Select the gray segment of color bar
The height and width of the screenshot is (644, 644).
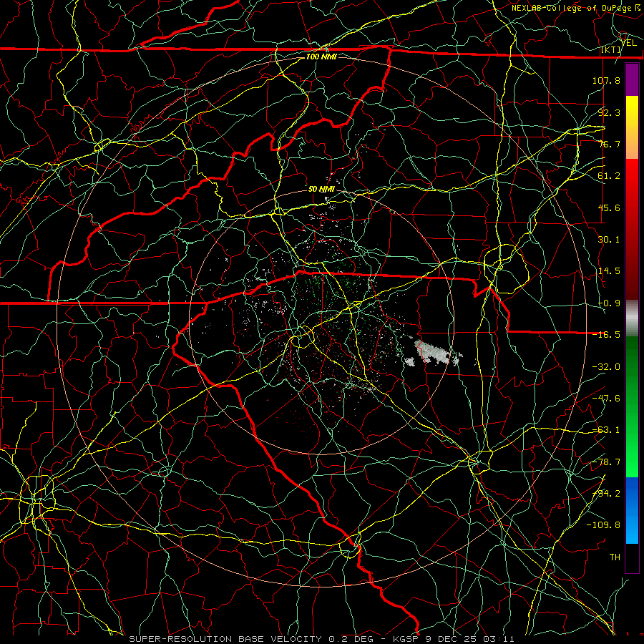pyautogui.click(x=632, y=318)
